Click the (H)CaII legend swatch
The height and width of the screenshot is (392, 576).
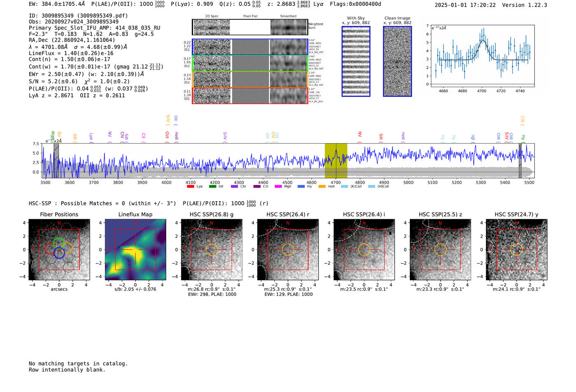[372, 186]
